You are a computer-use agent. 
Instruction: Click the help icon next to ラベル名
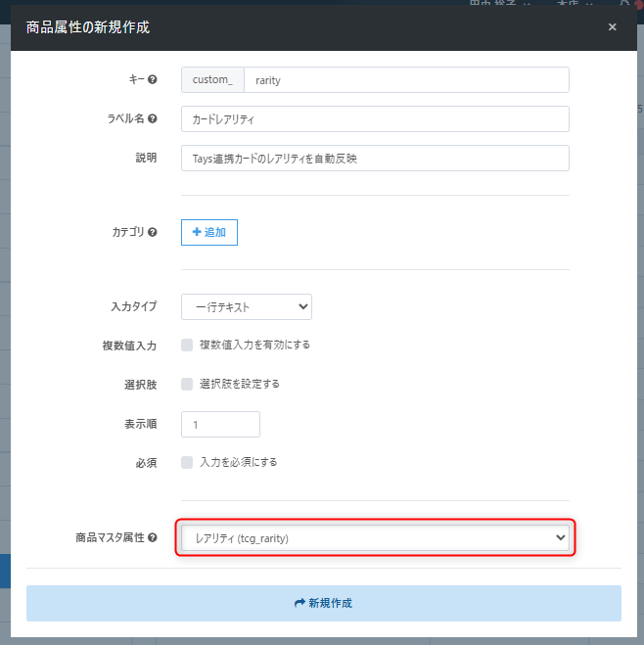click(152, 118)
